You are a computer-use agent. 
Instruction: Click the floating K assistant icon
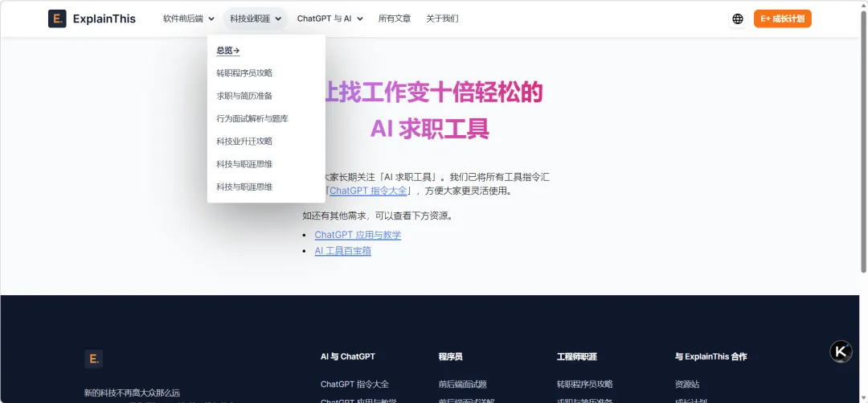click(x=841, y=352)
